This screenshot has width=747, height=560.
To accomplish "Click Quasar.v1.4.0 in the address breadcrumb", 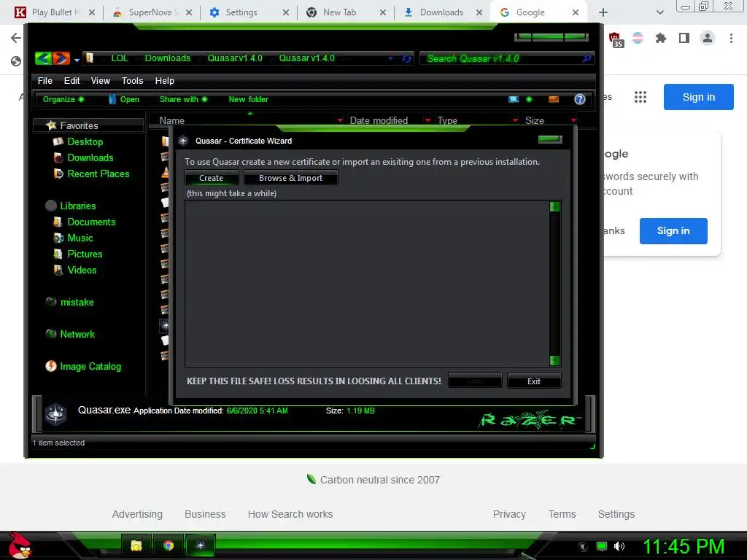I will coord(235,58).
